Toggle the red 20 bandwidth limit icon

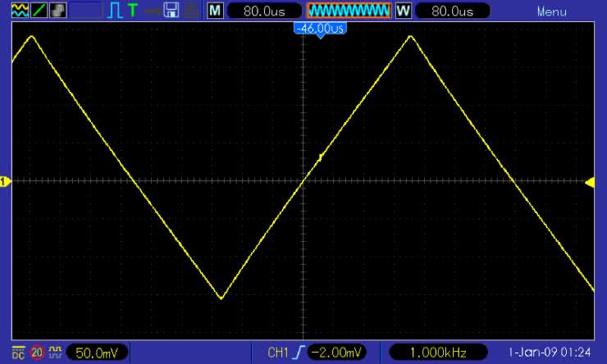click(x=37, y=353)
